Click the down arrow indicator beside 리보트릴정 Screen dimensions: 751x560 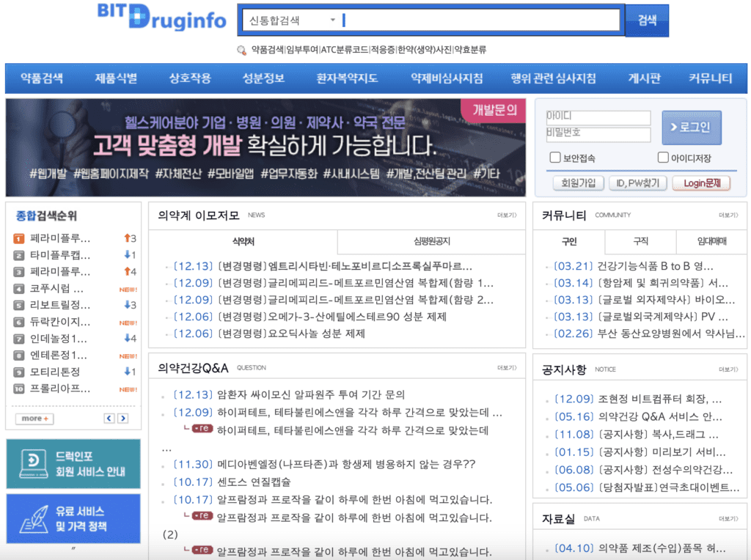point(127,305)
